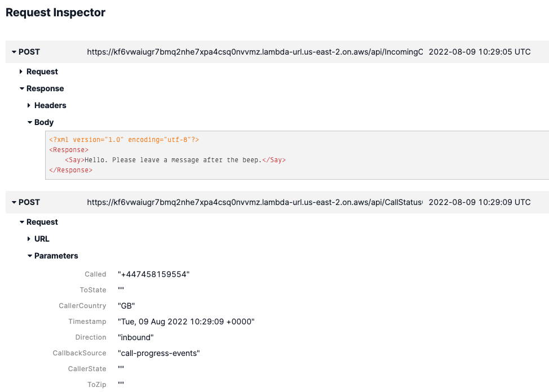Expand the Request section under IncomingCall POST
Screen dimensions: 549x392
[x=21, y=72]
